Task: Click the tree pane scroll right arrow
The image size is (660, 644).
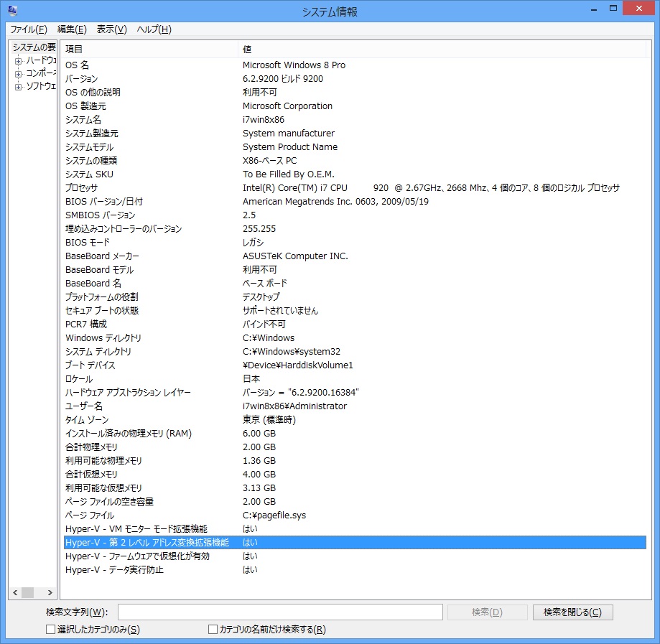Action: click(50, 592)
